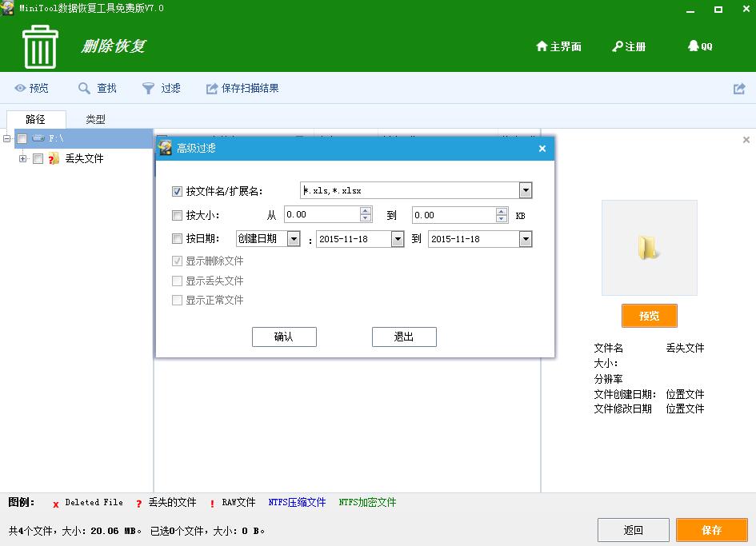Close the 高级过滤 dialog
This screenshot has height=546, width=756.
(542, 149)
